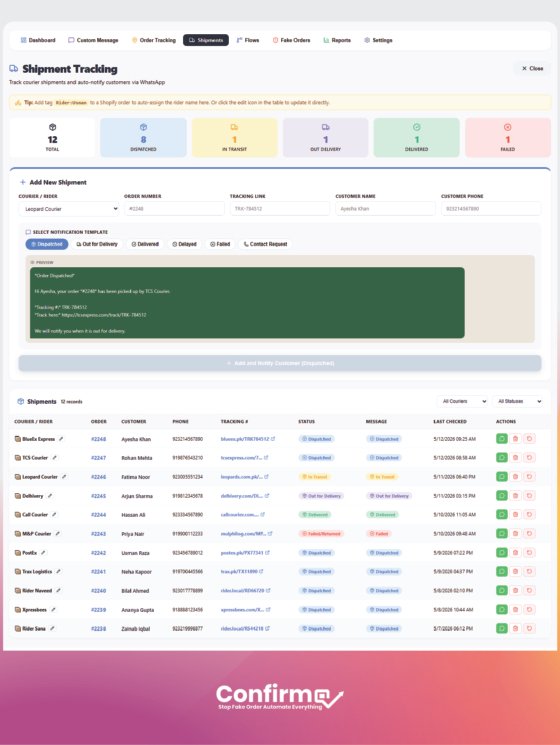560x745 pixels.
Task: Expand the All Statuses filter dropdown
Action: [x=518, y=401]
